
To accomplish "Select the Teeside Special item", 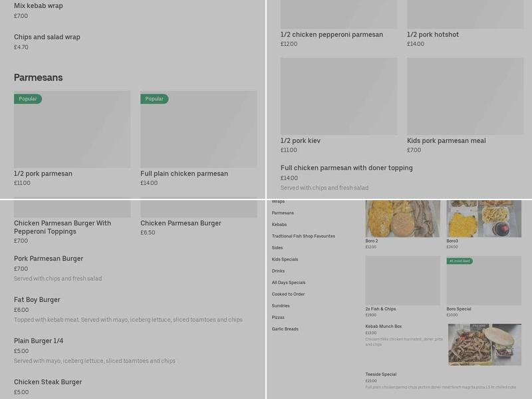I will pyautogui.click(x=381, y=374).
